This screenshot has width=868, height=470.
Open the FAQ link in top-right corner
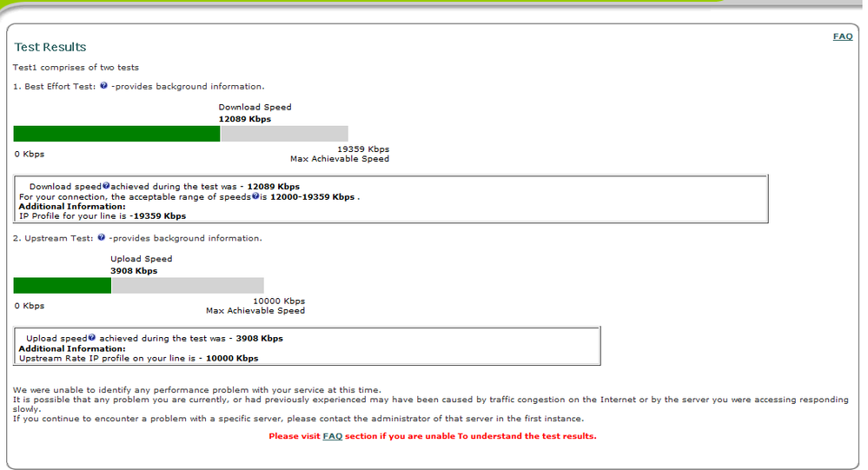842,36
